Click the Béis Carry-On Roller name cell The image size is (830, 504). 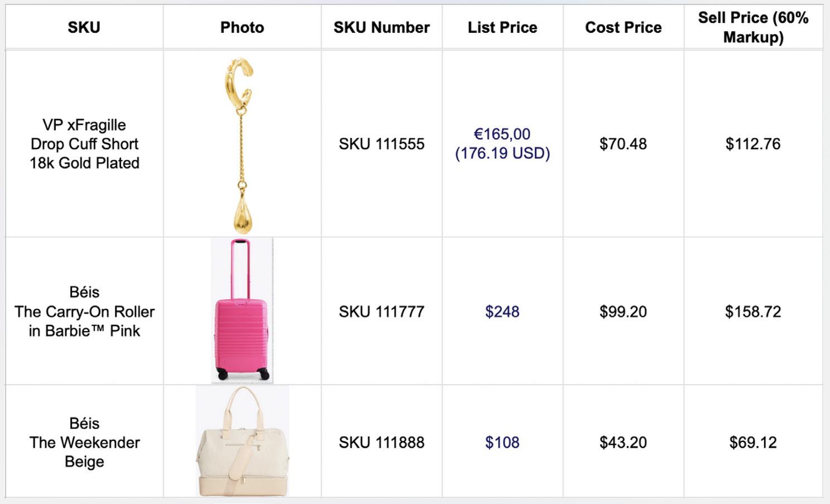click(84, 311)
